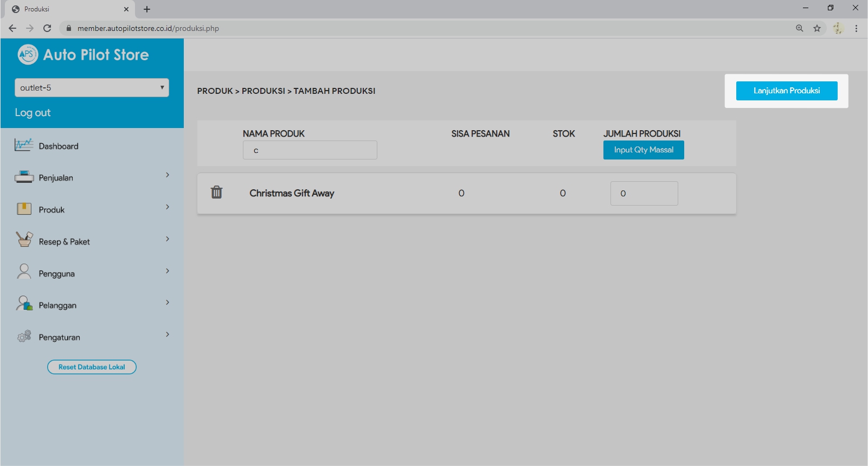Image resolution: width=868 pixels, height=466 pixels.
Task: Open the Resep & Paket menu
Action: pyautogui.click(x=64, y=242)
